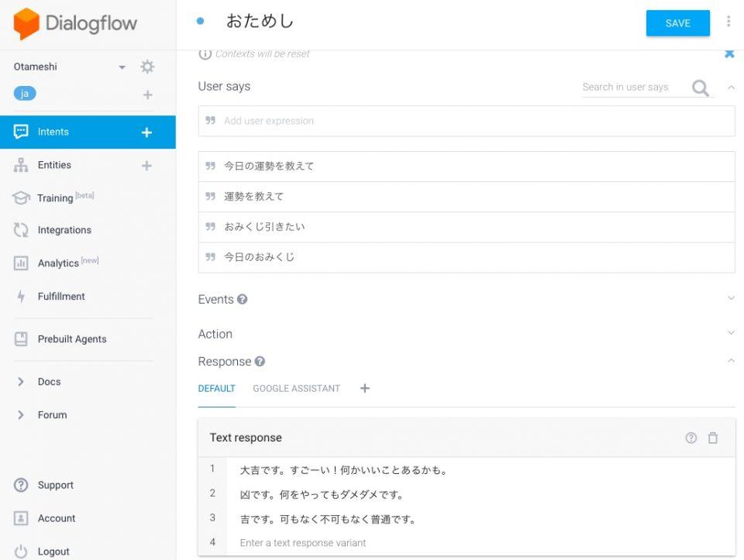Delete the Text response card
This screenshot has width=744, height=560.
(713, 438)
